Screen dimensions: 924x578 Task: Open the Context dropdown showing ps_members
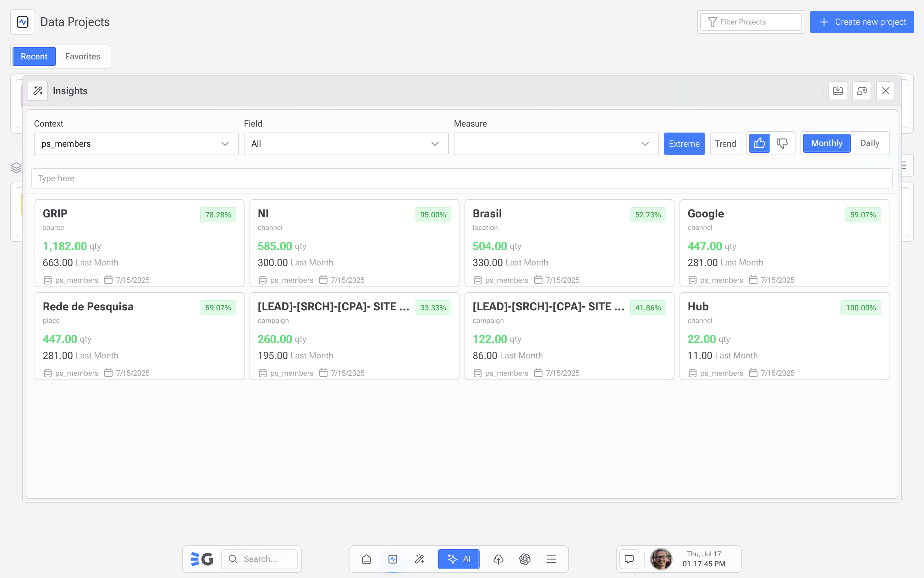tap(136, 144)
